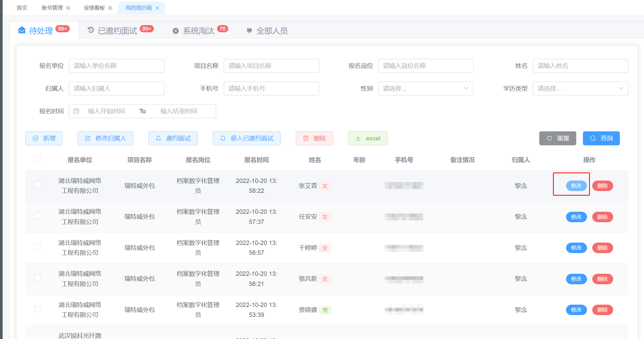Click the circle-x icon beside 系统淘汰

pyautogui.click(x=176, y=31)
